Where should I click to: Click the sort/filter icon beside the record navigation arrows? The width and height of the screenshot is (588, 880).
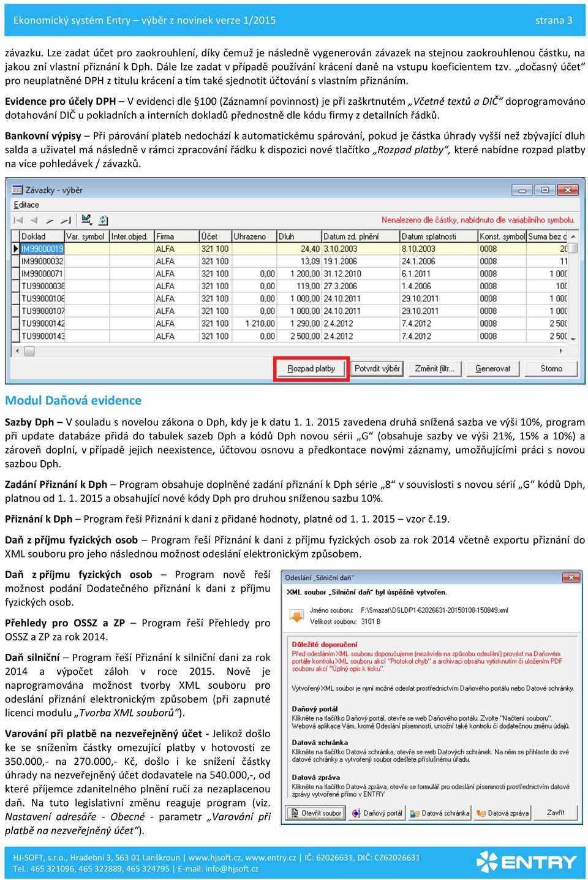(x=86, y=219)
